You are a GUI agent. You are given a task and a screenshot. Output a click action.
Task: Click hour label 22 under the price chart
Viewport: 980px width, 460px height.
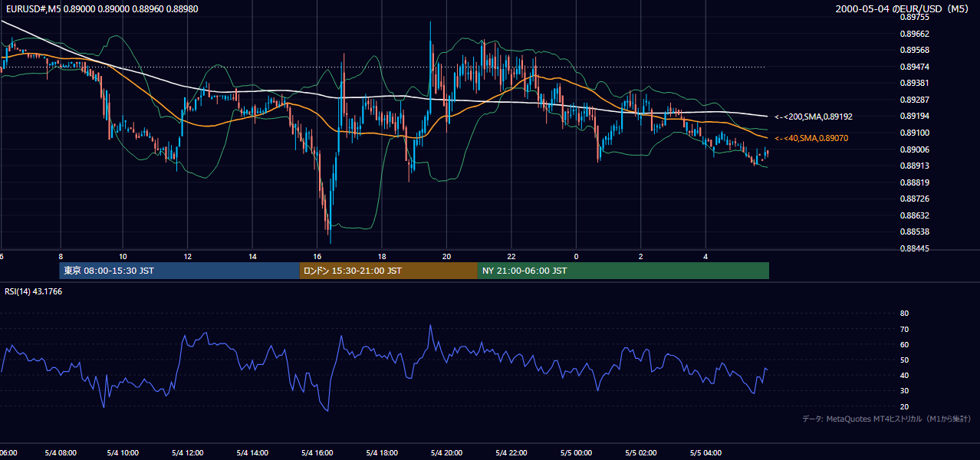[x=511, y=256]
